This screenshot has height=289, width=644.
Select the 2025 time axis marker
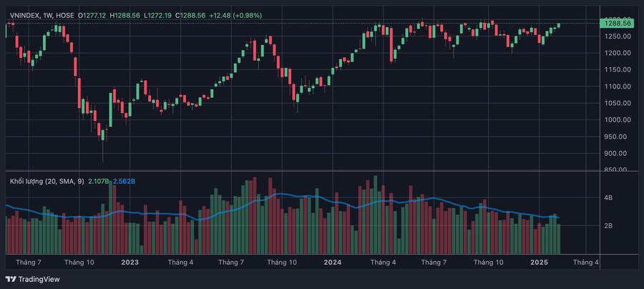pyautogui.click(x=539, y=263)
